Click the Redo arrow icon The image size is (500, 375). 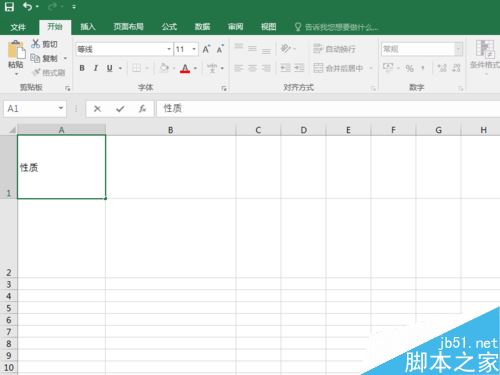(x=52, y=7)
